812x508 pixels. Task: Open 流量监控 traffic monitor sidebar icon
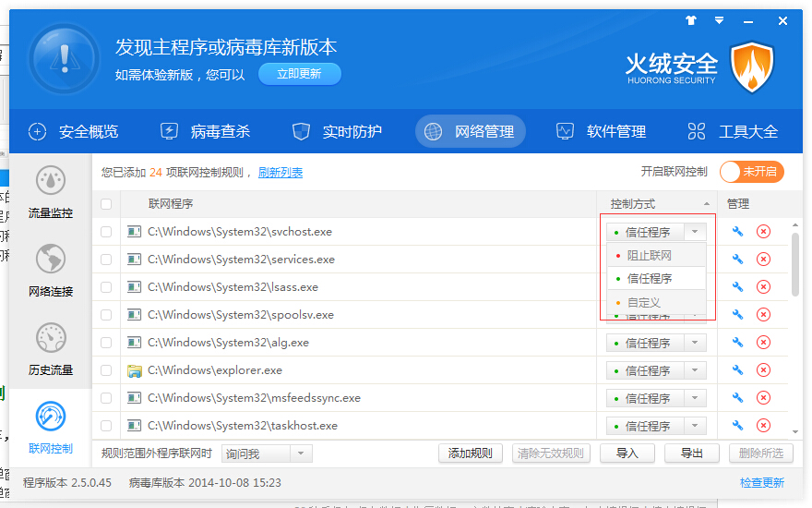50,191
